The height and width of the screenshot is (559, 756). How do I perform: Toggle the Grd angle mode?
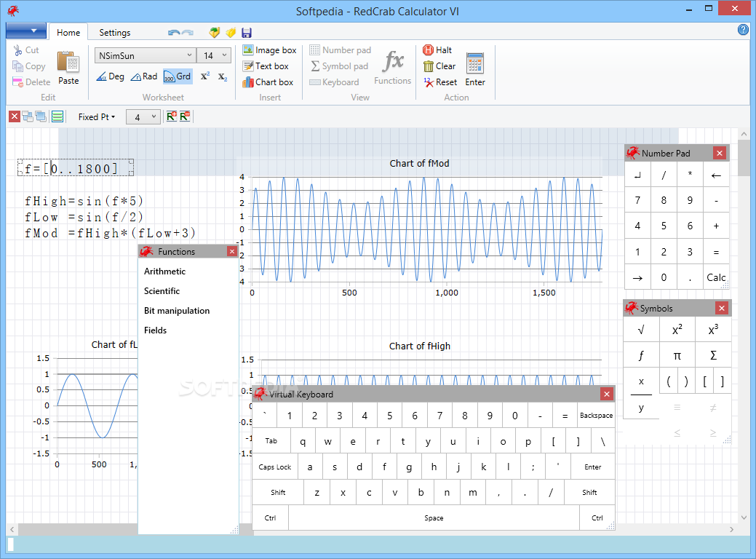[x=178, y=76]
